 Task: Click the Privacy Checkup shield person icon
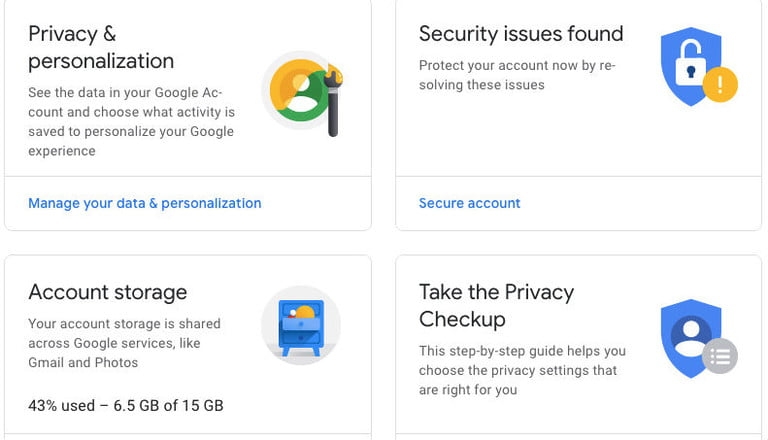pos(690,337)
